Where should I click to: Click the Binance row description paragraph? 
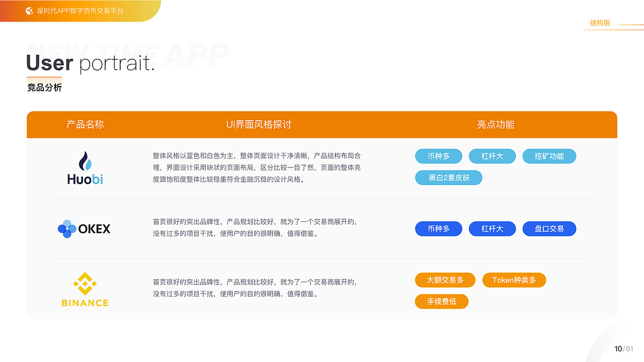255,288
